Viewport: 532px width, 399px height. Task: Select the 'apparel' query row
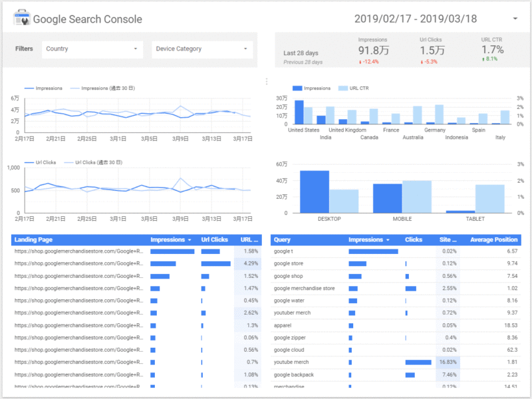[x=396, y=325]
